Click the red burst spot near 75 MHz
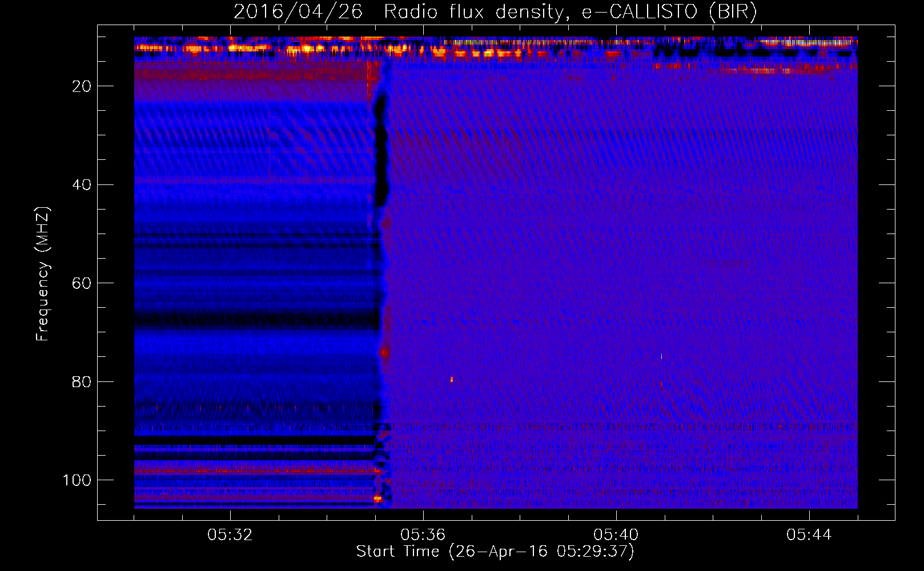Screen dimensions: 924x571 385,353
